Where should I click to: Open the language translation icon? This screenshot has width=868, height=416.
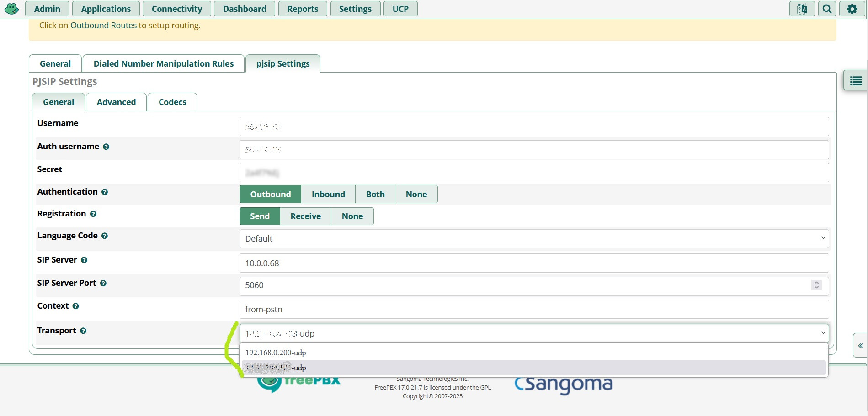[x=802, y=9]
